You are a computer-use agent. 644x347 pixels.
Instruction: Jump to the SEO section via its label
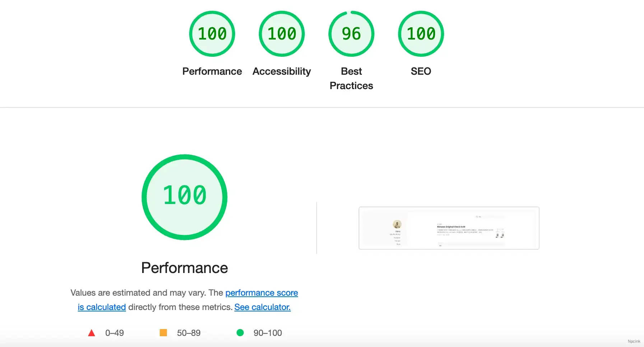click(421, 71)
